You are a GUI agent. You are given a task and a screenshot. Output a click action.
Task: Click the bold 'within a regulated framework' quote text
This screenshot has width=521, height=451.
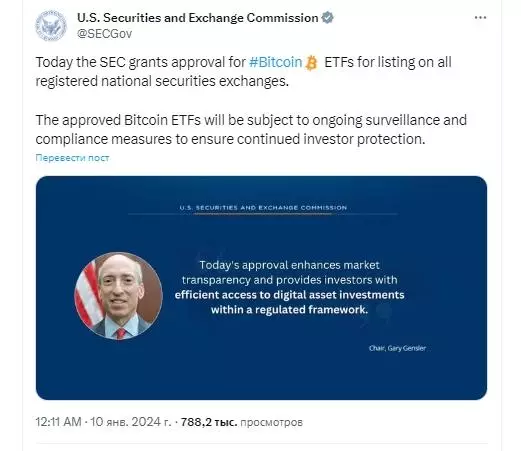pyautogui.click(x=289, y=310)
